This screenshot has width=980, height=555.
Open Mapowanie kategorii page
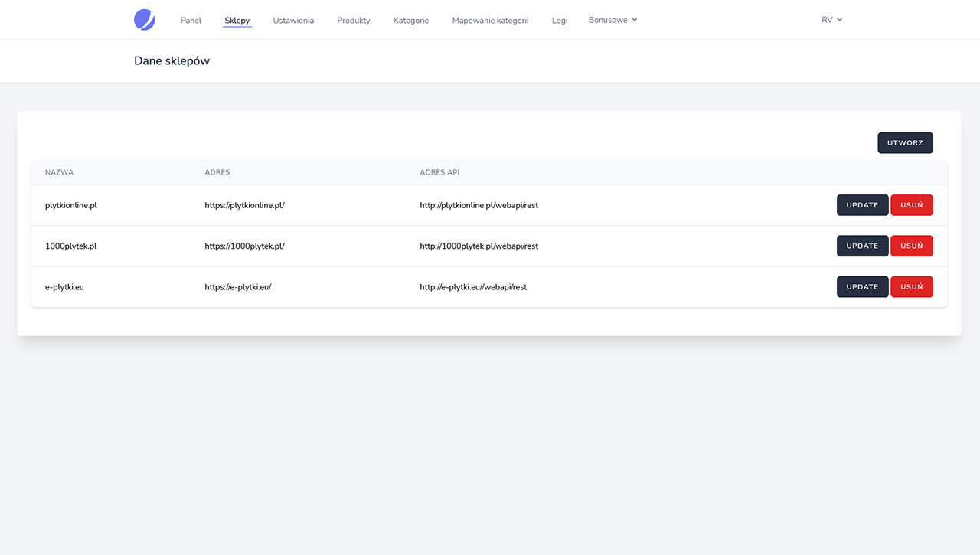click(490, 21)
